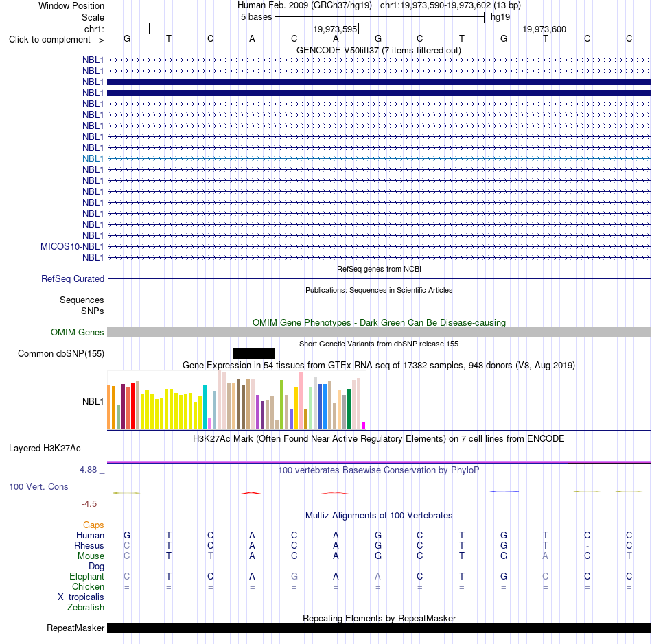Viewport: 652px width, 644px height.
Task: Click the RepeatMasker track label
Action: click(x=75, y=628)
